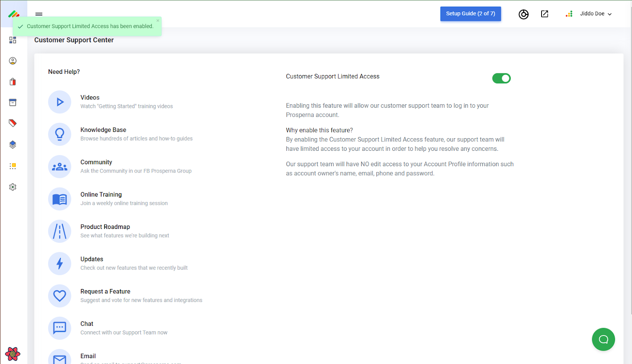Open the list with yellow square icon
The height and width of the screenshot is (364, 632).
click(x=13, y=166)
